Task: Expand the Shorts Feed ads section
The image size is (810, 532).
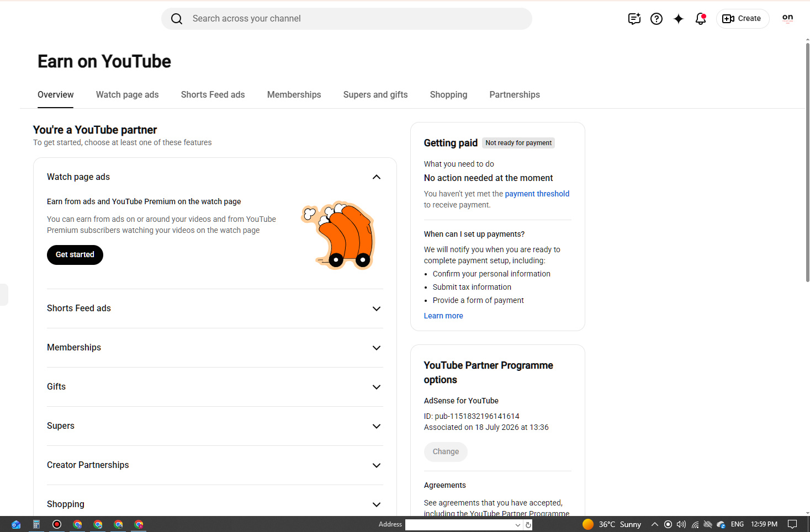Action: tap(377, 308)
